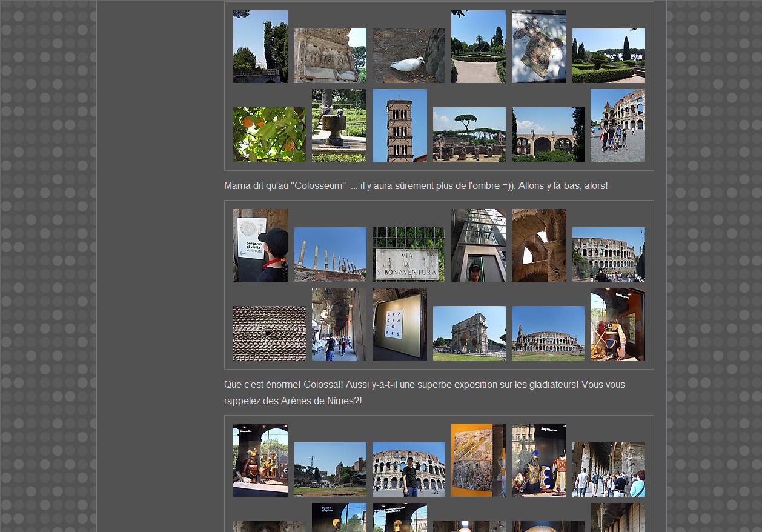Screen dimensions: 762x532
Task: Open the Retiarius armor display thumbnail
Action: (x=617, y=324)
